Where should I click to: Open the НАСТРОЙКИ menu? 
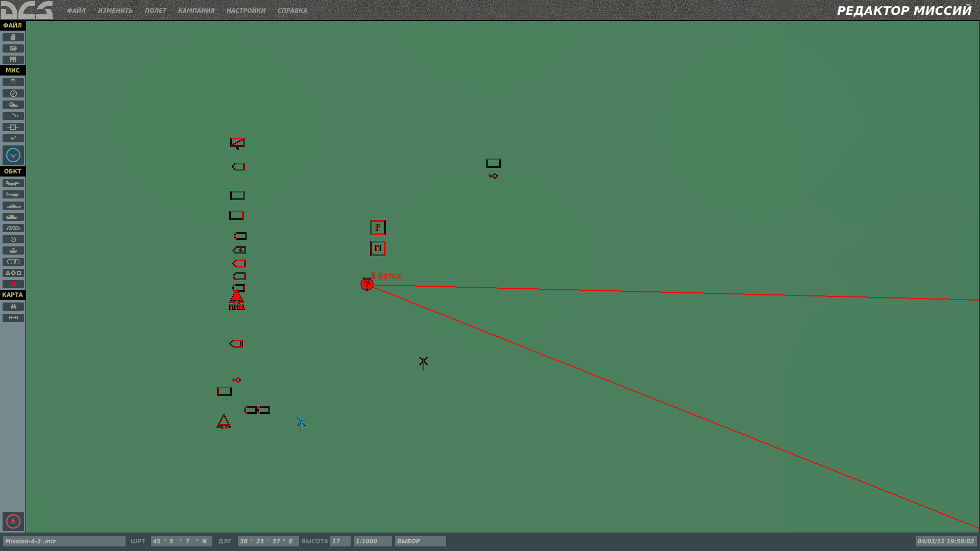(246, 11)
